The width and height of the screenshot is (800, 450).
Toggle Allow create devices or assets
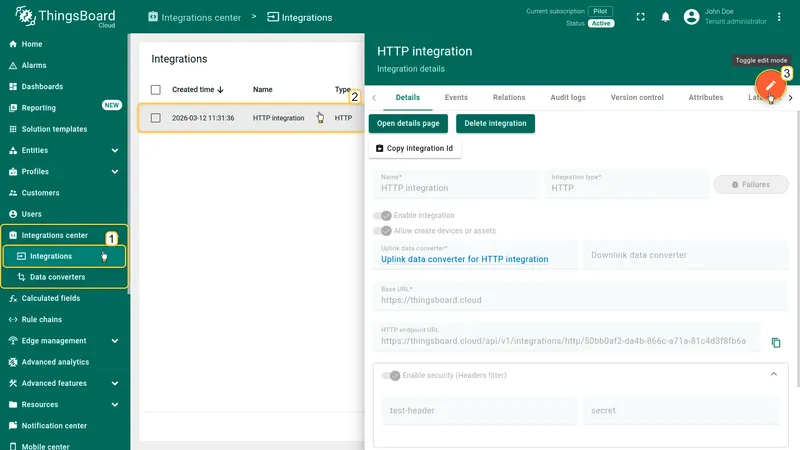point(382,231)
